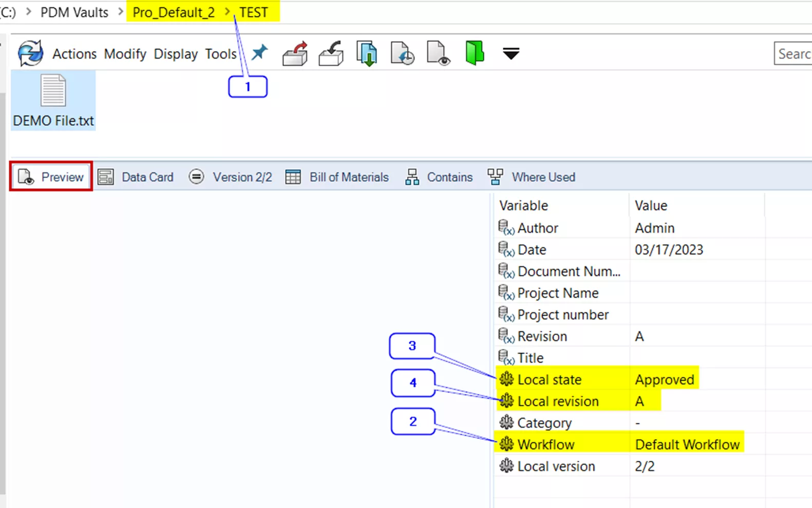The width and height of the screenshot is (812, 508).
Task: Click the Check Out icon with red arrow
Action: pos(295,53)
